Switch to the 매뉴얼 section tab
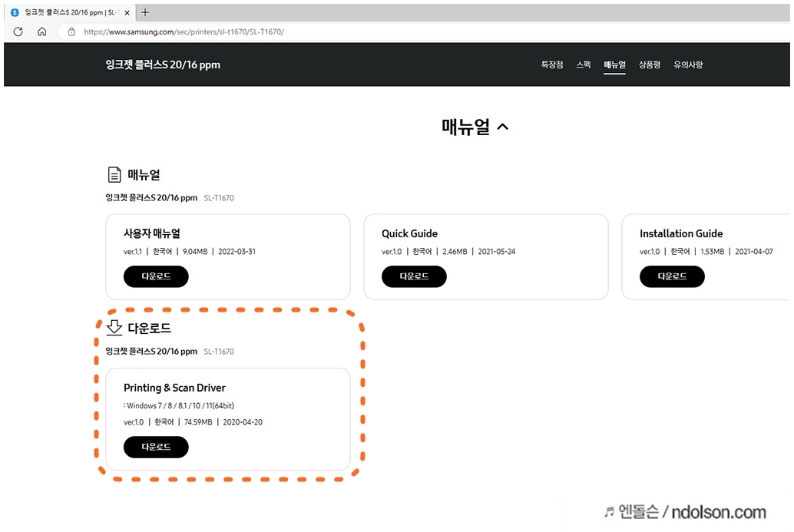 click(614, 64)
